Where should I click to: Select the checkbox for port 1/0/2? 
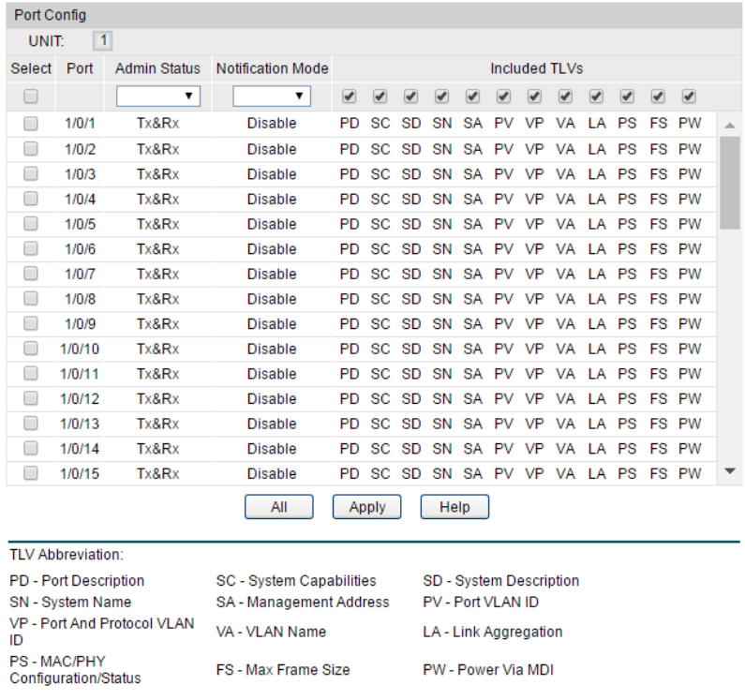click(x=31, y=149)
